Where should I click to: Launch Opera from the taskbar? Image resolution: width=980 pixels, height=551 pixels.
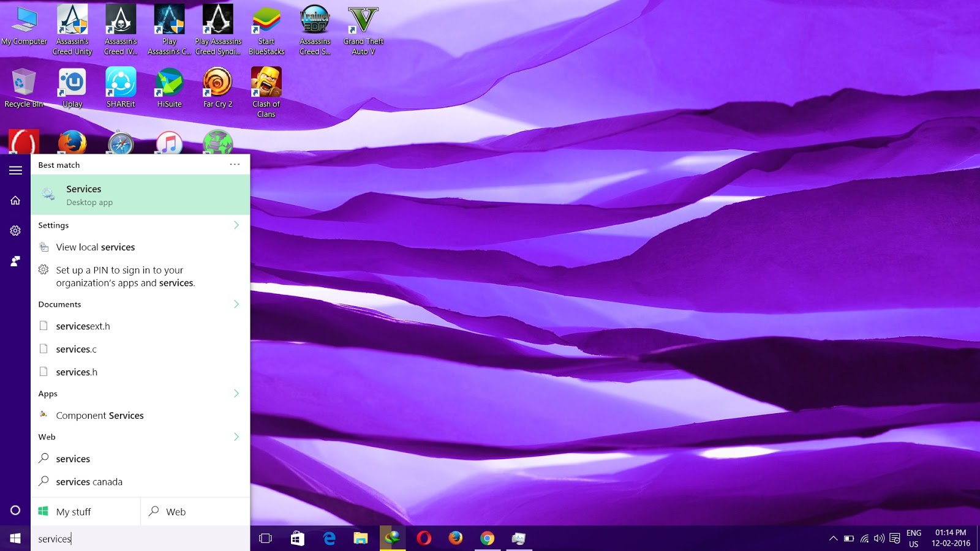point(424,539)
